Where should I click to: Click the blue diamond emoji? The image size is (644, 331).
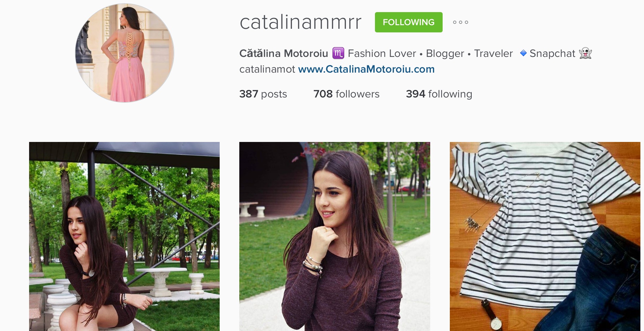coord(523,53)
